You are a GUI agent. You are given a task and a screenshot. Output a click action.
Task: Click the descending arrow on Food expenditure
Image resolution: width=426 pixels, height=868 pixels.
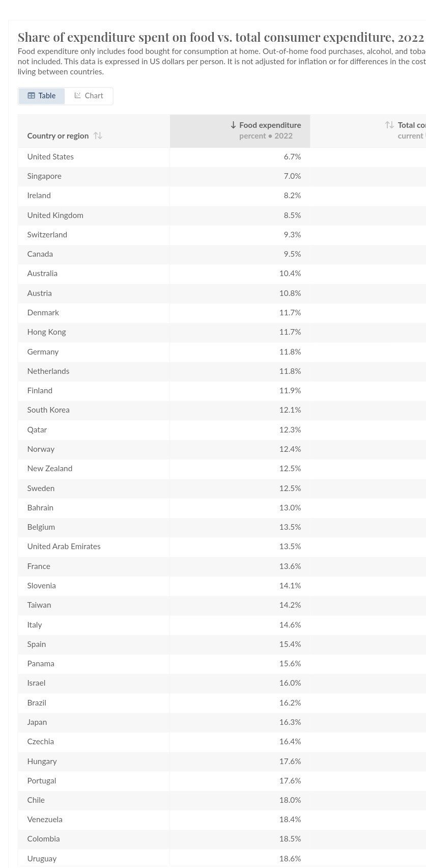click(233, 125)
